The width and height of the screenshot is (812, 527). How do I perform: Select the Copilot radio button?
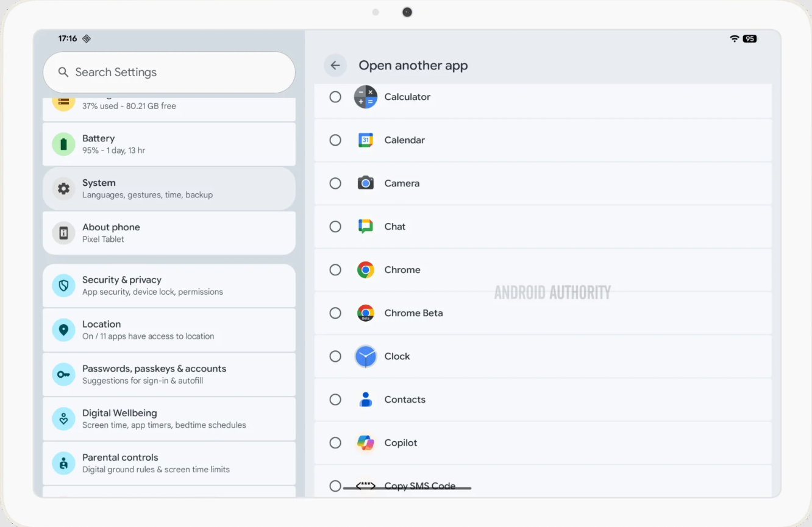click(x=335, y=443)
